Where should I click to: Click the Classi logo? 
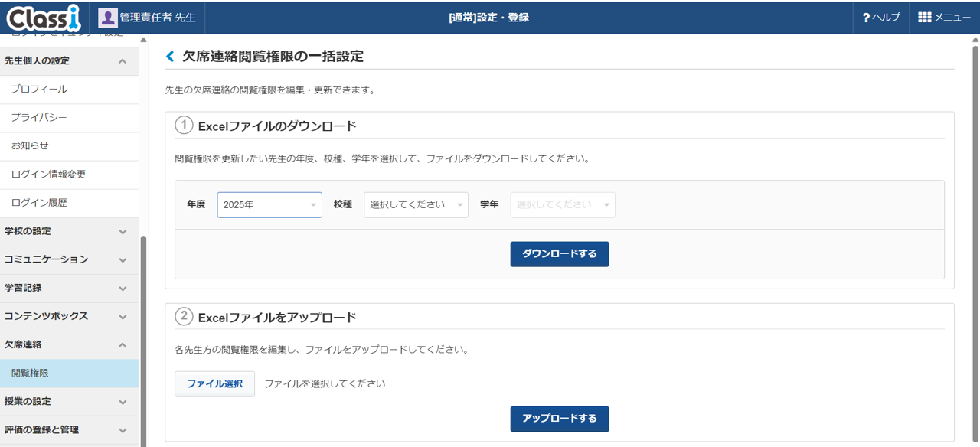pyautogui.click(x=43, y=17)
